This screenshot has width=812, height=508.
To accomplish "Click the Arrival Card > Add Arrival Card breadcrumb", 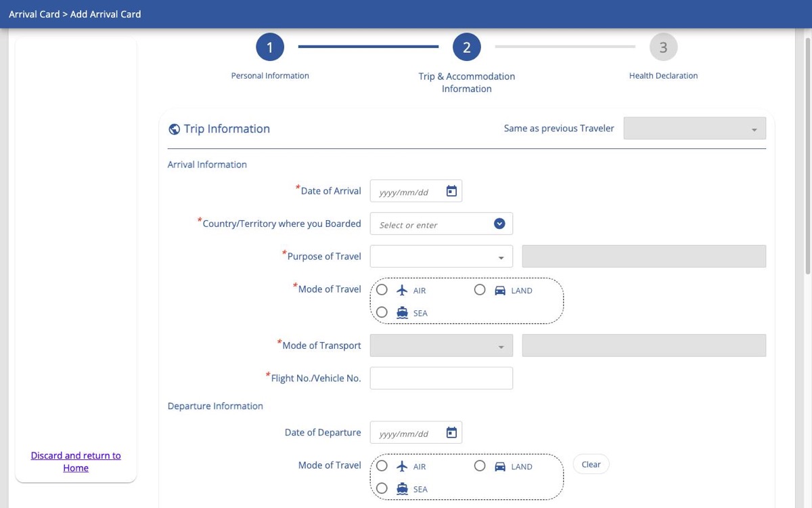I will [75, 14].
